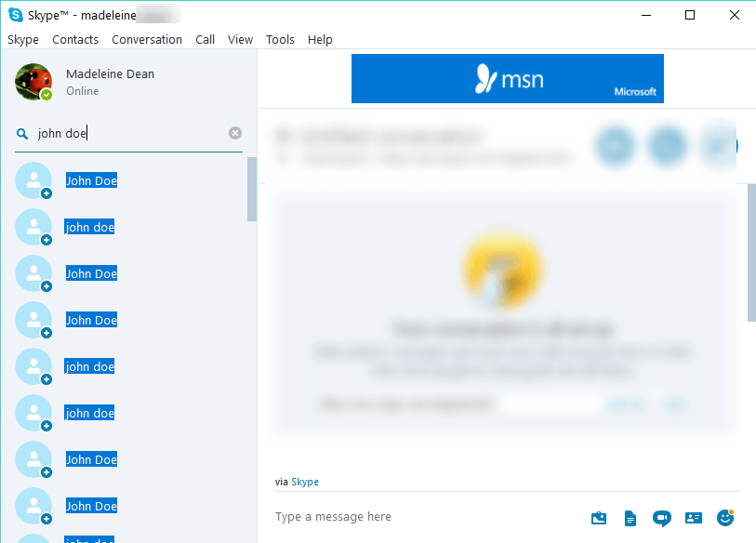Click the search magnifying glass icon
Screen dimensions: 756x543
coord(21,133)
